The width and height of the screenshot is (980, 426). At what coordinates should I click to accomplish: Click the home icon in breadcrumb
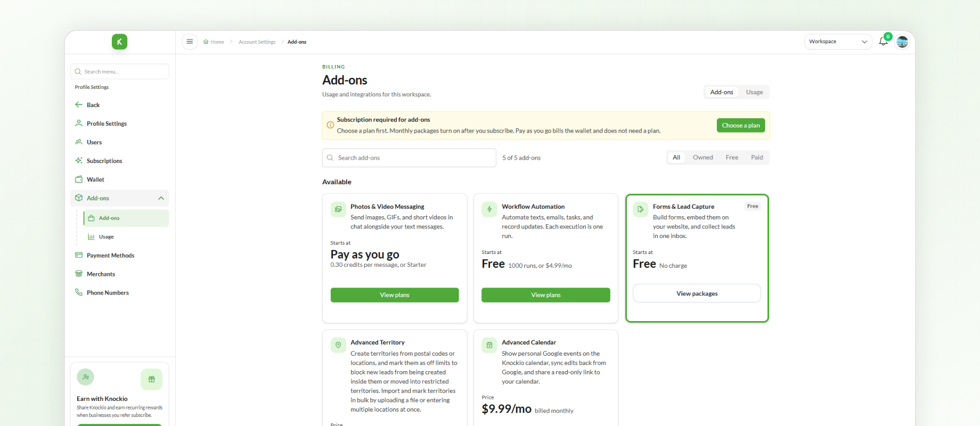206,42
